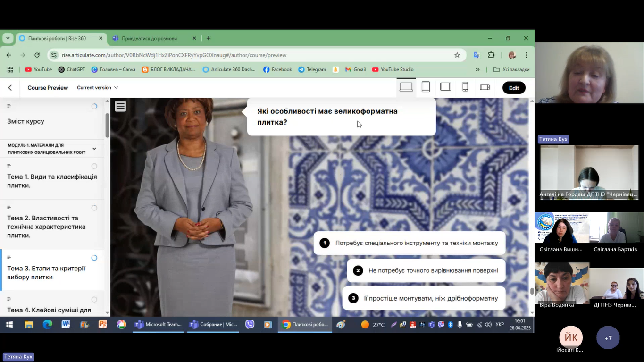Select the mobile portrait preview icon
Screen dimensions: 644x362
click(465, 87)
